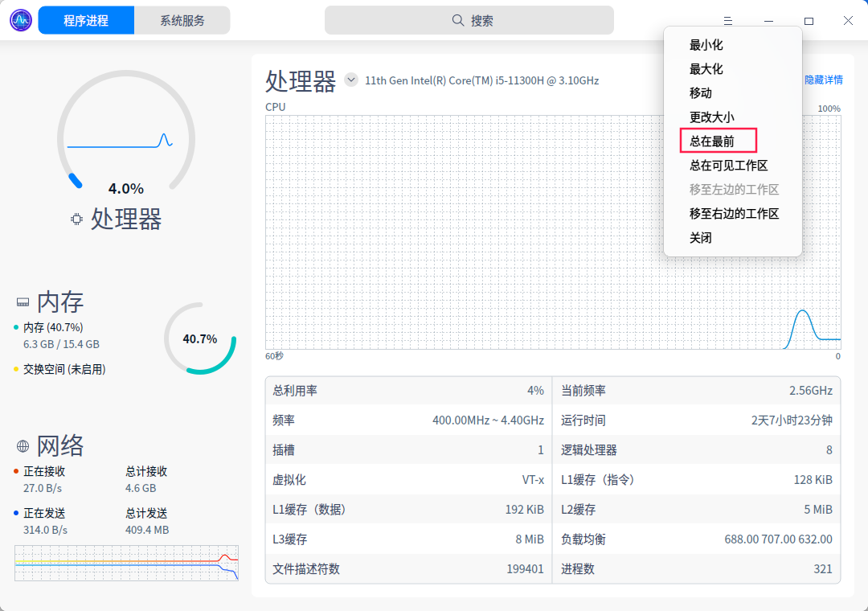Select 最大化 from the window menu
This screenshot has height=611, width=868.
(706, 69)
